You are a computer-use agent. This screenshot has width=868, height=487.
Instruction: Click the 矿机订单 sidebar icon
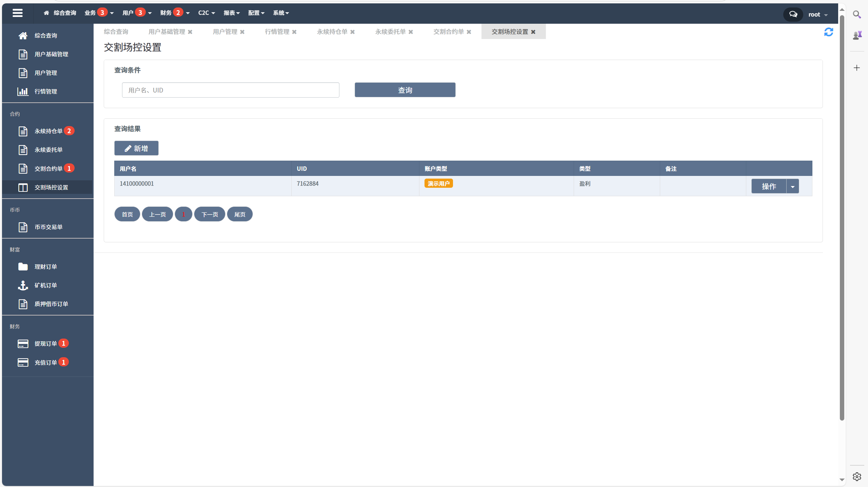tap(23, 285)
